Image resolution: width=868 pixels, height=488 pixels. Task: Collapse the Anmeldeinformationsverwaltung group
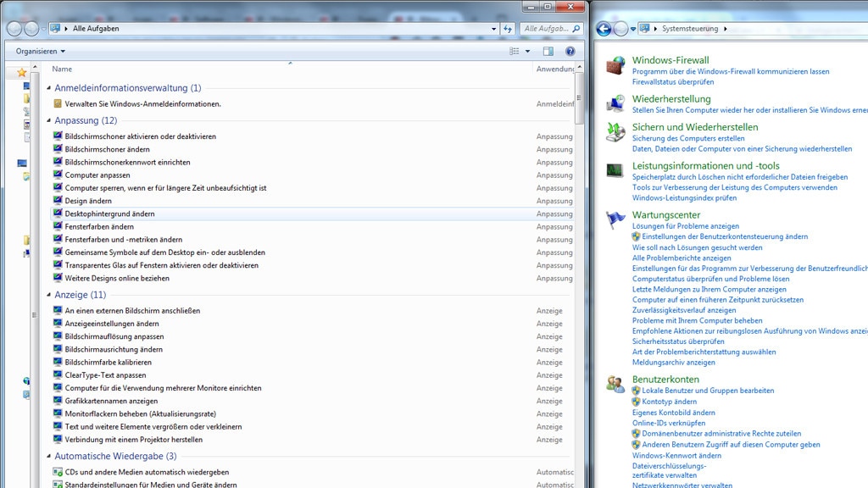[48, 88]
